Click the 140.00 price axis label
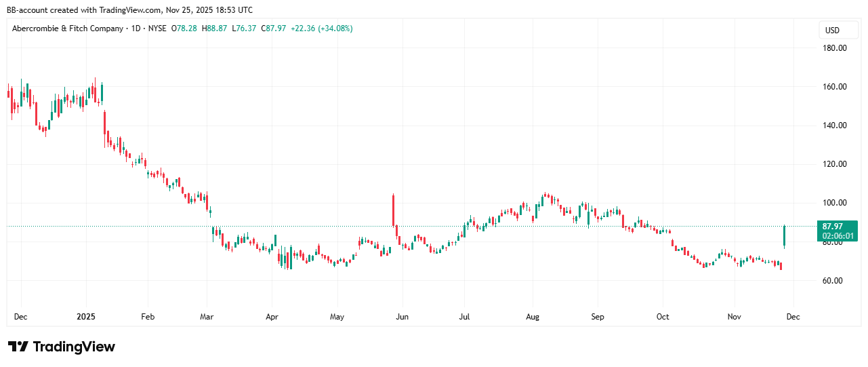The height and width of the screenshot is (367, 868). (x=834, y=125)
